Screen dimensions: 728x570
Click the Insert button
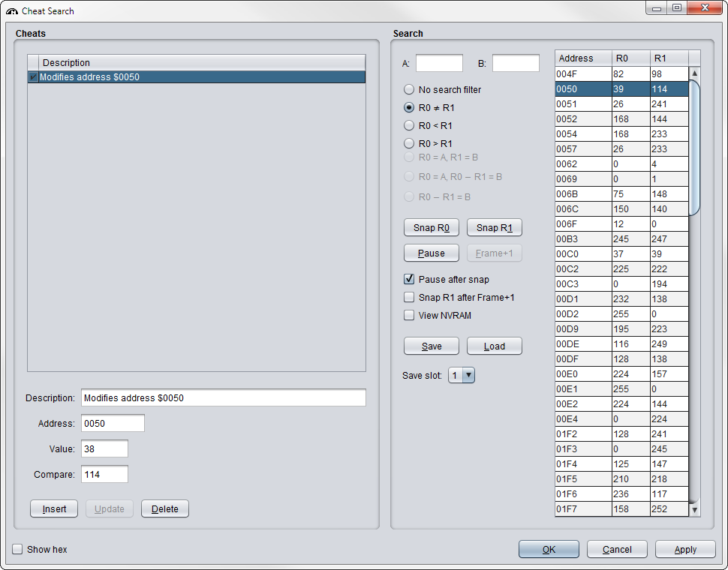pyautogui.click(x=54, y=508)
